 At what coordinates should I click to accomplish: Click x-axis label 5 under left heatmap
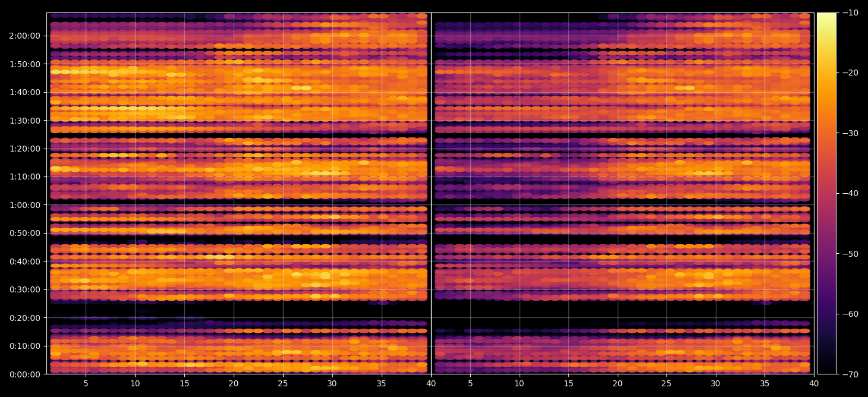pos(86,384)
